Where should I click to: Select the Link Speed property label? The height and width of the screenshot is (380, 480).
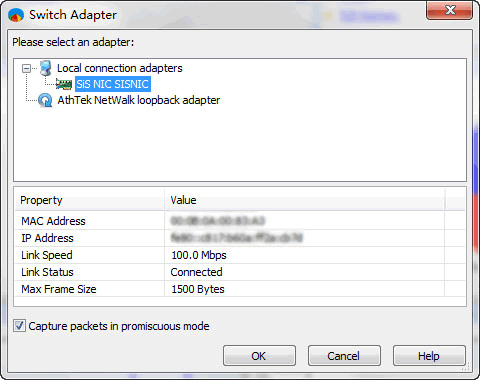pos(47,255)
